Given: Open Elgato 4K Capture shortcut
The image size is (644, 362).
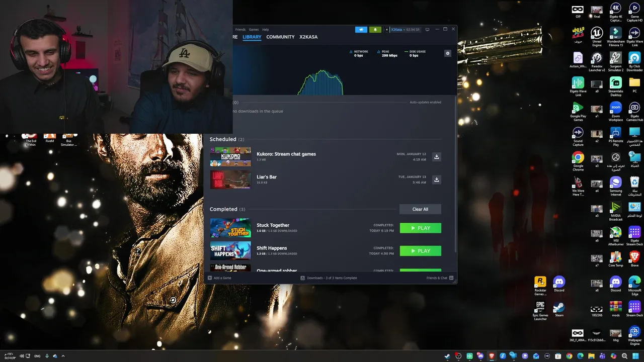Looking at the screenshot, I should click(616, 13).
